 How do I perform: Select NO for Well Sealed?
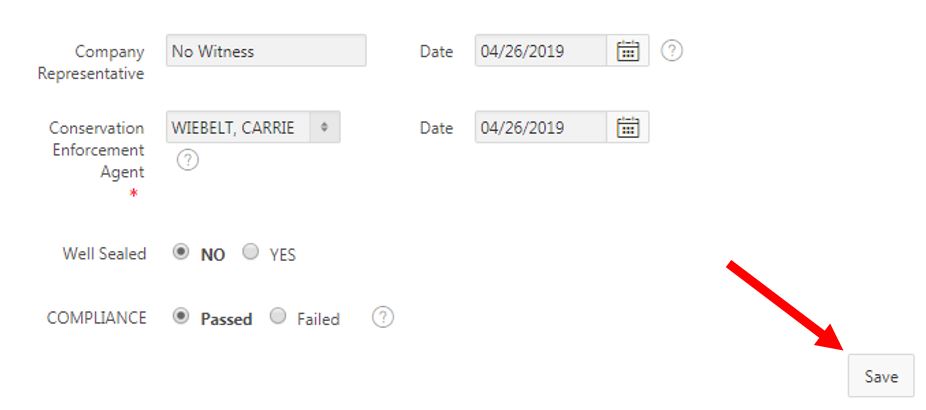click(x=181, y=253)
